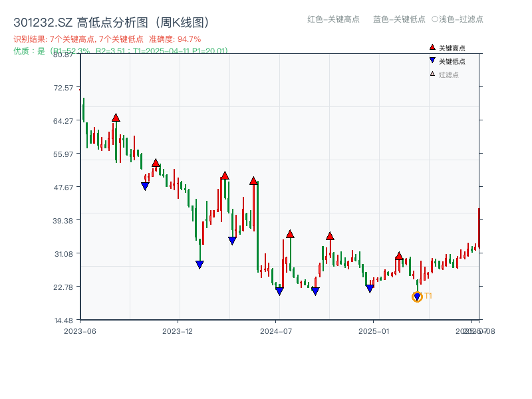Viewport: 532px width, 399px height.
Task: Click the red high marker above 2024-07
Action: (x=290, y=233)
